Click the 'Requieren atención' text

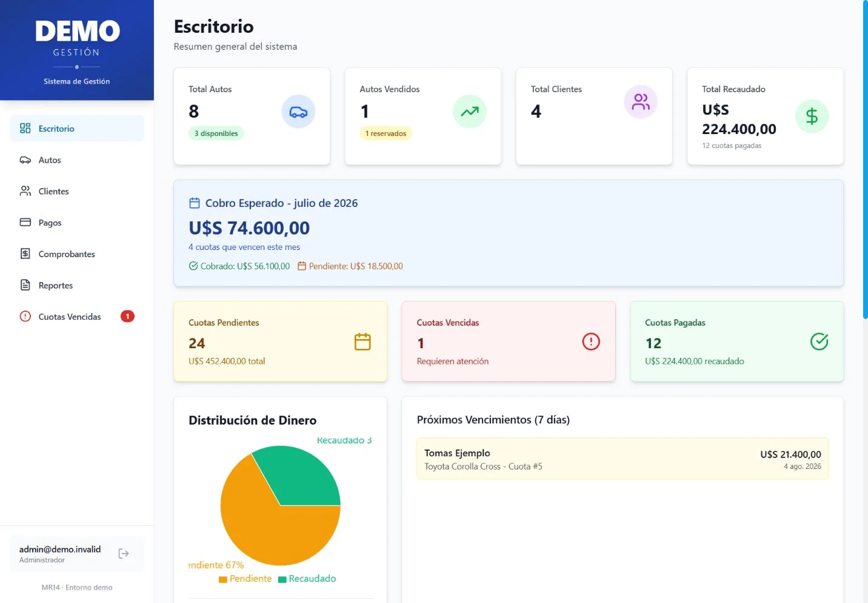click(x=453, y=361)
